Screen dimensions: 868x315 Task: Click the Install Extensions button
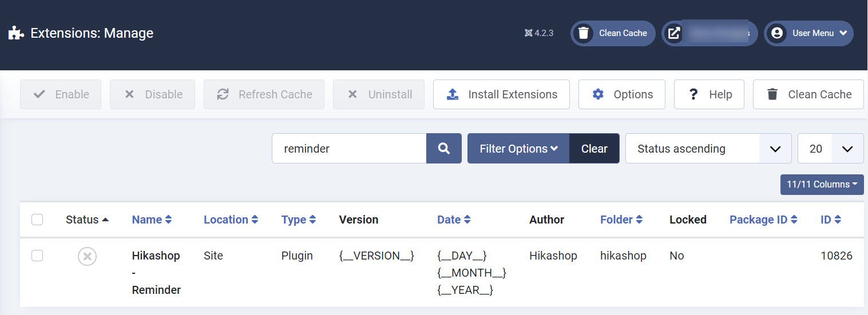click(x=501, y=94)
